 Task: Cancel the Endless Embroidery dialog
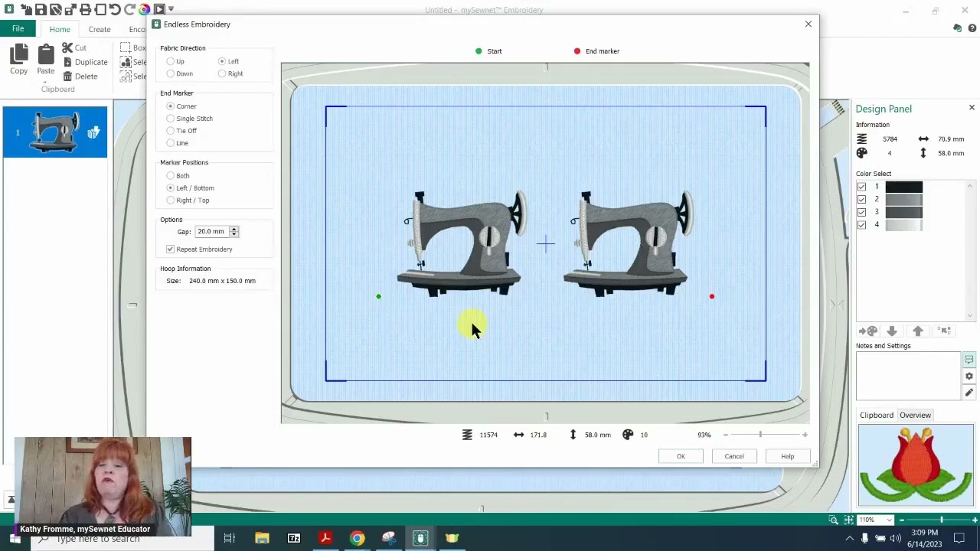(734, 456)
